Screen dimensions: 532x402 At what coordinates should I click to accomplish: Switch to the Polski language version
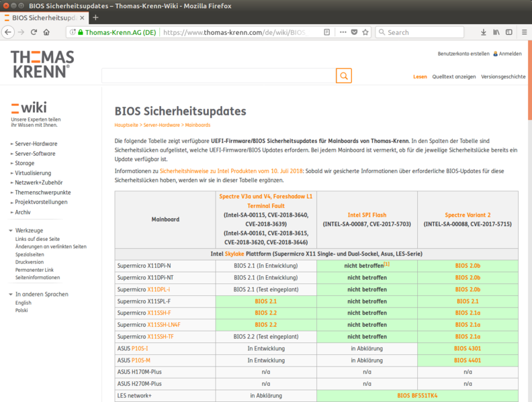click(21, 311)
